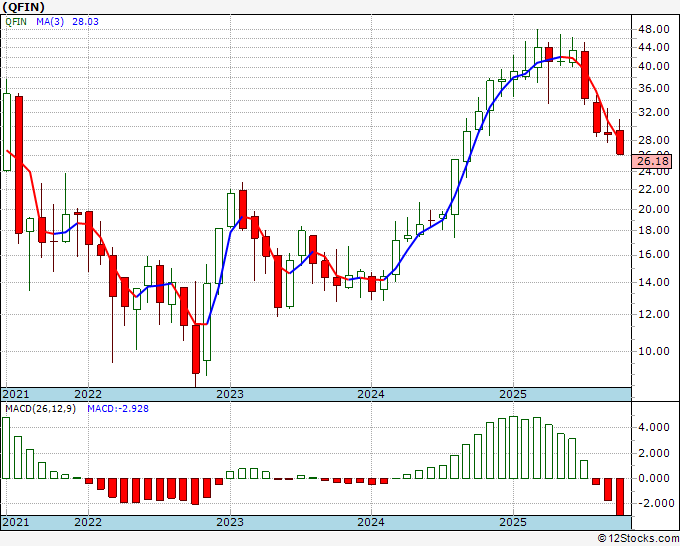680x546 pixels.
Task: Click the 44.00 price axis label
Action: (x=654, y=47)
